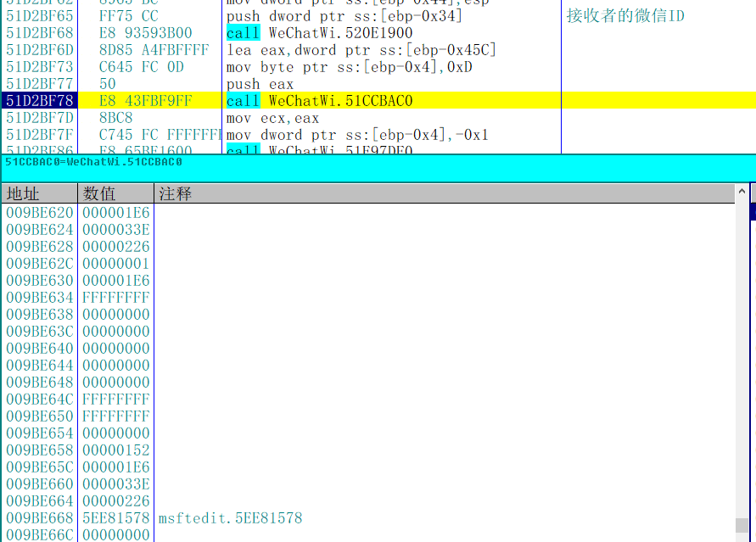
Task: Click value 000001E6 at 009BE620
Action: click(115, 212)
